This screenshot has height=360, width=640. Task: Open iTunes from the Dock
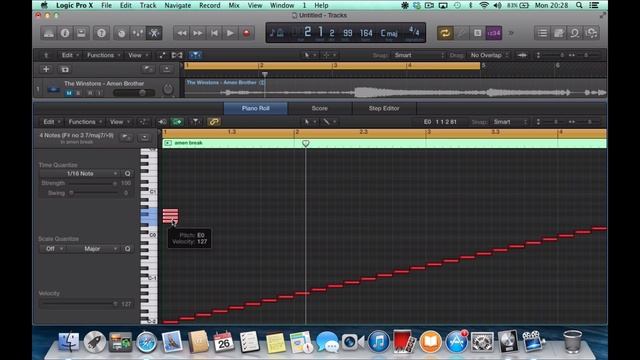coord(378,341)
